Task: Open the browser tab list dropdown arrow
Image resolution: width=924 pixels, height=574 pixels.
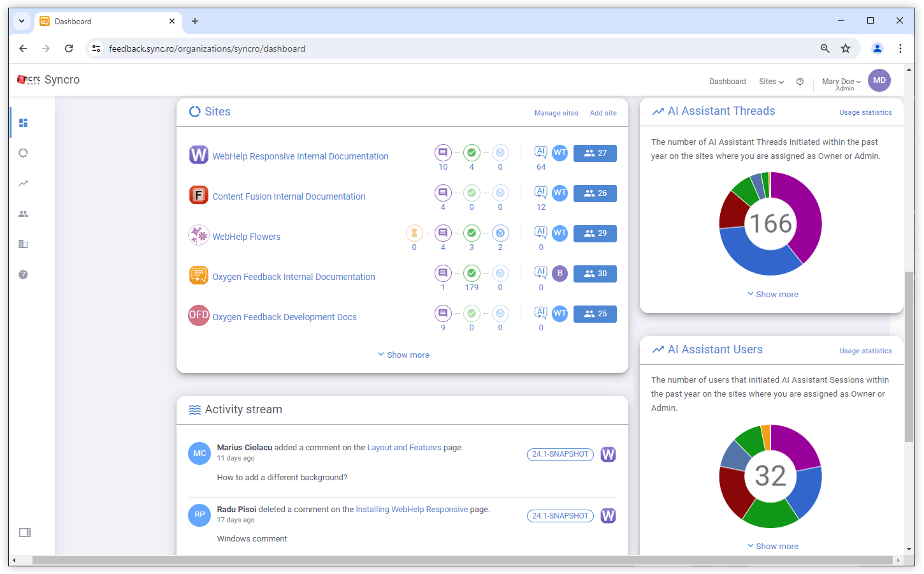Action: click(x=22, y=21)
